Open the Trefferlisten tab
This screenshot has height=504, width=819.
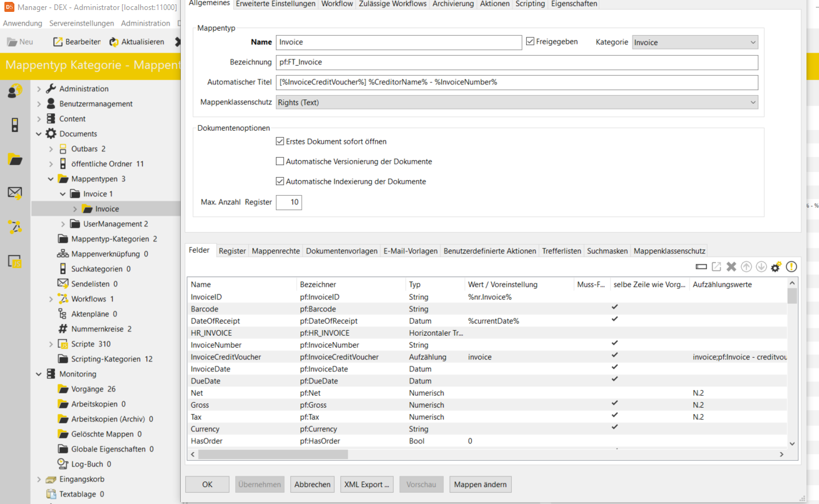click(x=561, y=251)
